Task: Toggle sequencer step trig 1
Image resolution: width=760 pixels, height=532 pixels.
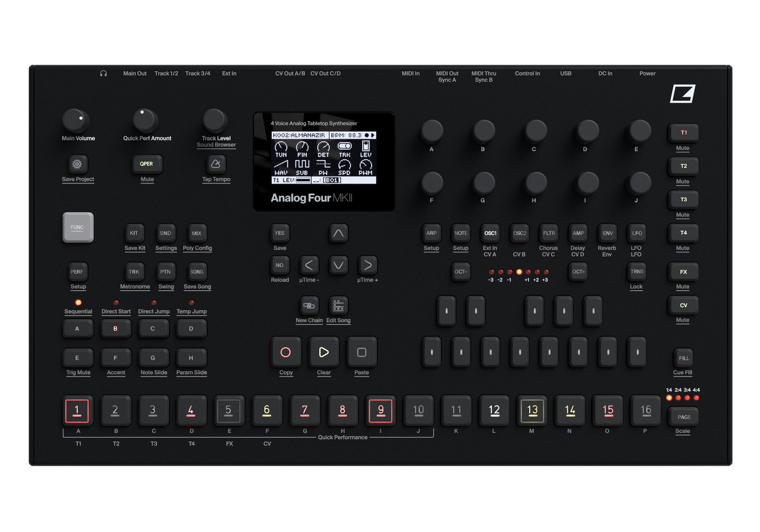Action: pyautogui.click(x=77, y=410)
